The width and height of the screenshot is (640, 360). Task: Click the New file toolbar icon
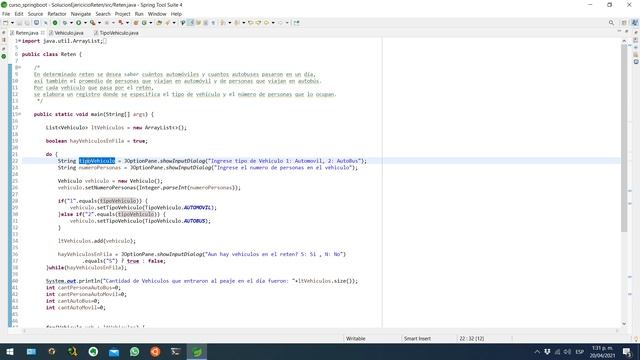[x=5, y=23]
